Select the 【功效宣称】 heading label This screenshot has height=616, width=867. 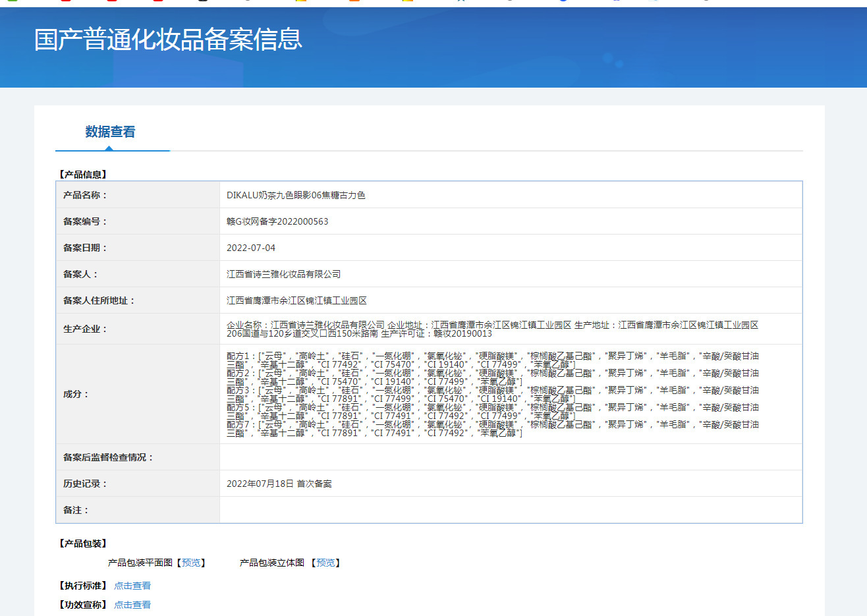point(82,605)
